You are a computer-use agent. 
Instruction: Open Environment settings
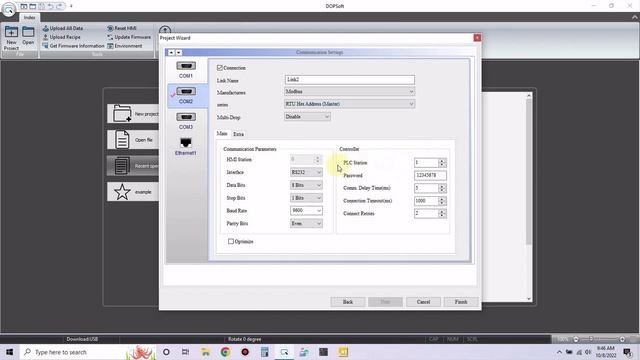point(125,46)
